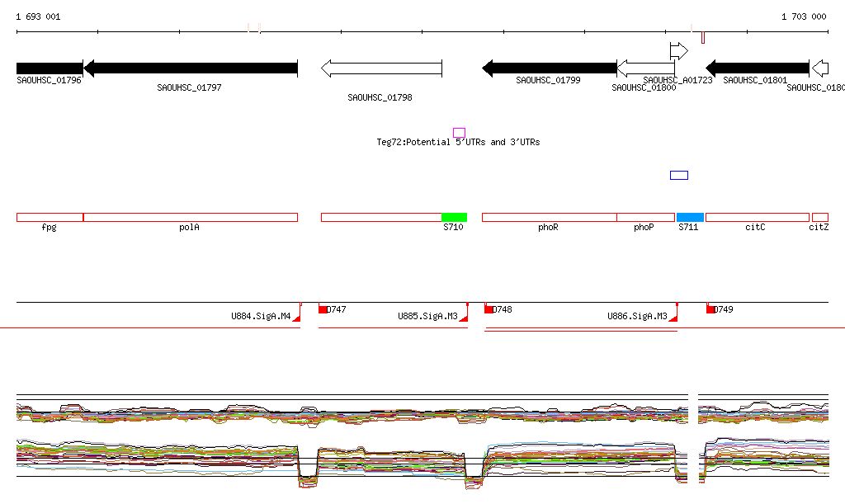Click the U886.SigA.M3 red triangle marker

(673, 318)
